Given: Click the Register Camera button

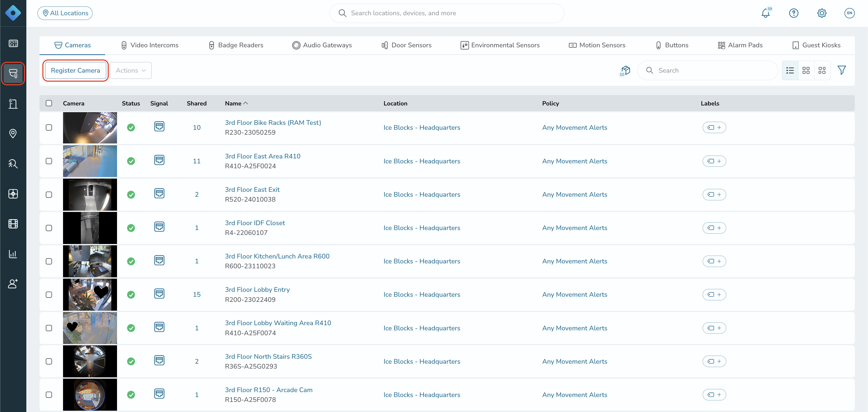Looking at the screenshot, I should pyautogui.click(x=75, y=71).
